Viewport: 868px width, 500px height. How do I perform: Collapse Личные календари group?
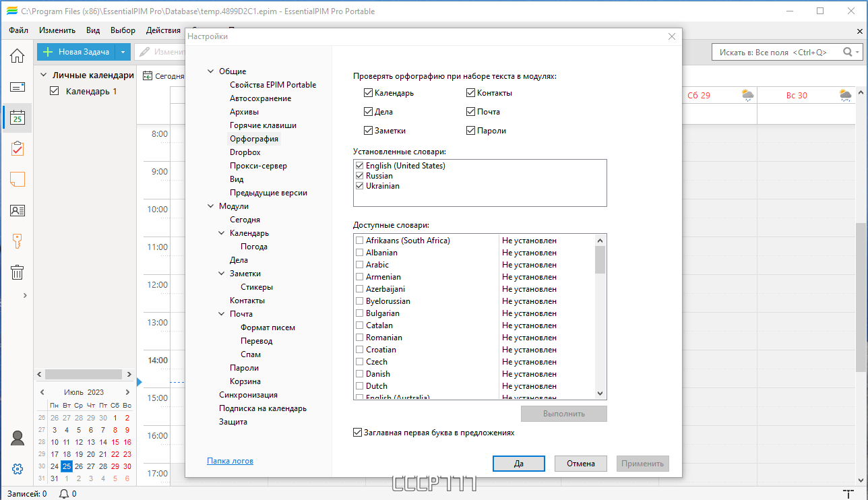(x=43, y=75)
